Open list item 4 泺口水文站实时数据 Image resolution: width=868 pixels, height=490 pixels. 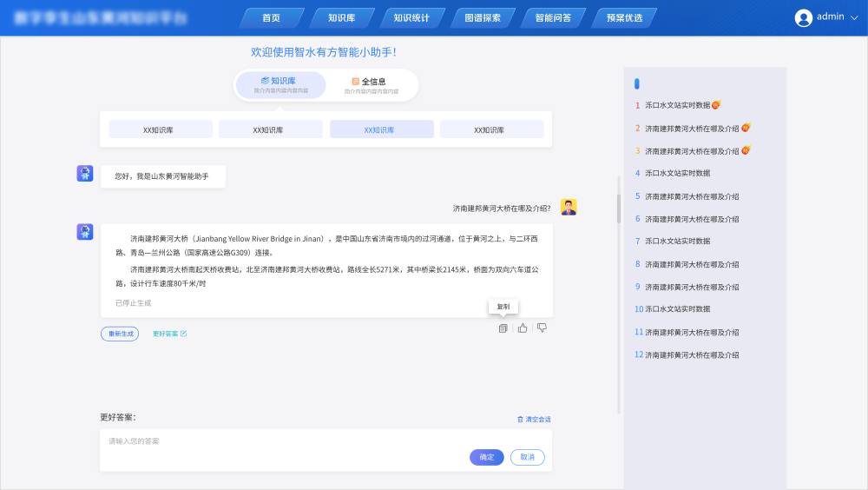click(677, 173)
